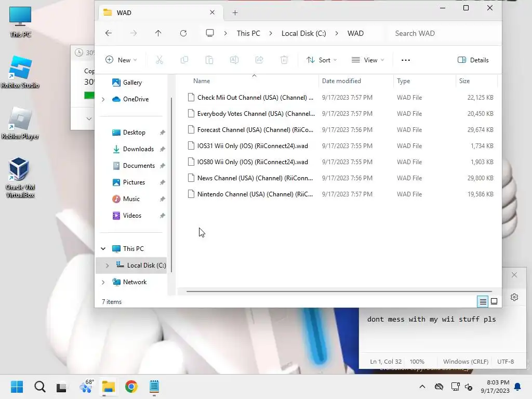Open the See more ellipsis menu
The width and height of the screenshot is (532, 399).
click(x=406, y=60)
